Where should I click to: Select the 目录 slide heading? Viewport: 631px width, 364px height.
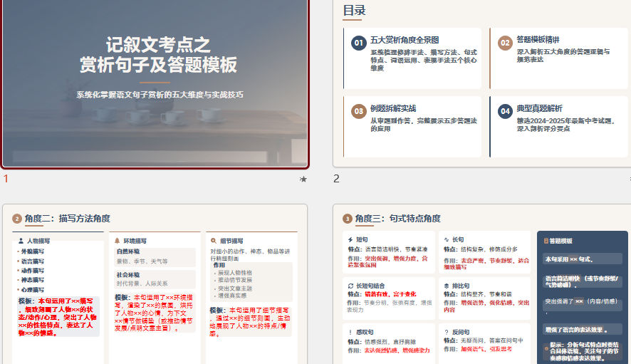(x=354, y=10)
